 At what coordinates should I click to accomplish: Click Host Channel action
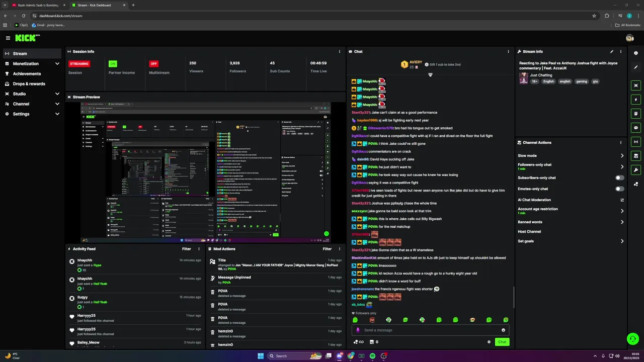pos(529,232)
